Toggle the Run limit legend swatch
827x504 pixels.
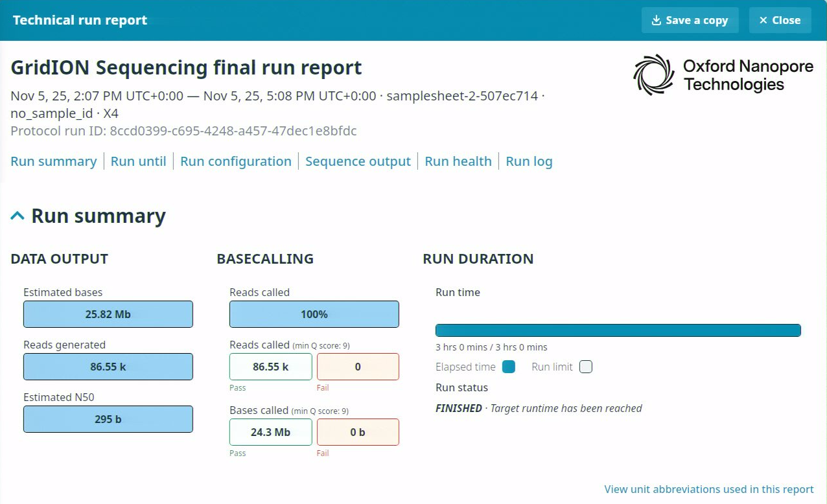point(586,367)
